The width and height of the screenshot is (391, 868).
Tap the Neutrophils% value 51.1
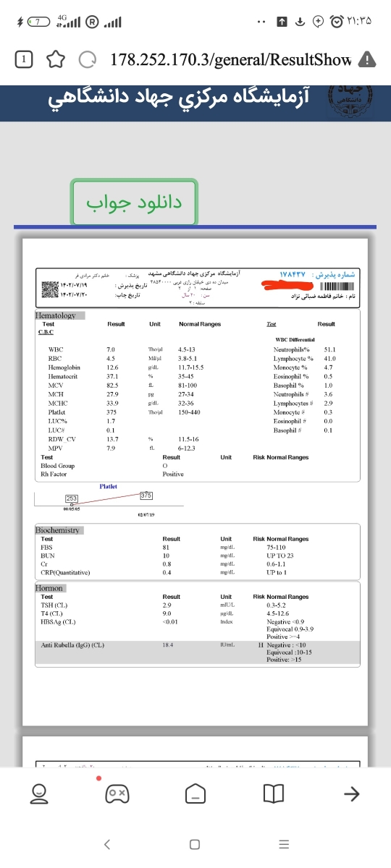[x=330, y=349]
